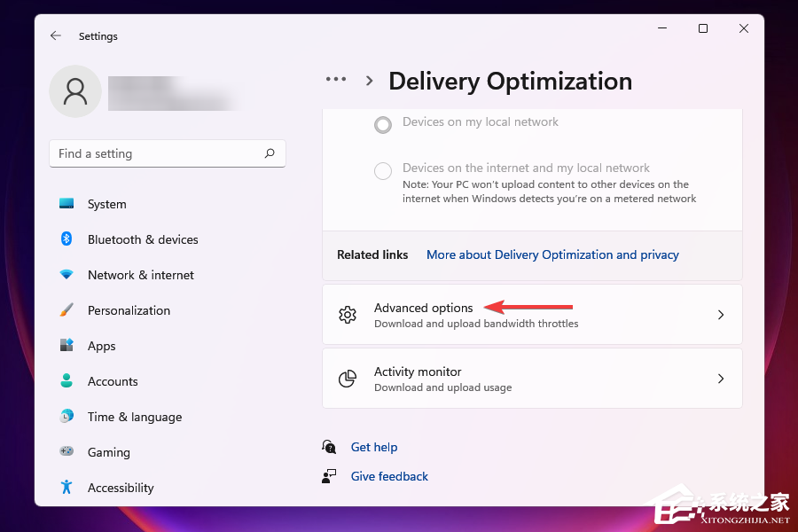This screenshot has width=798, height=532.
Task: Open the Accessibility settings page
Action: coord(121,488)
